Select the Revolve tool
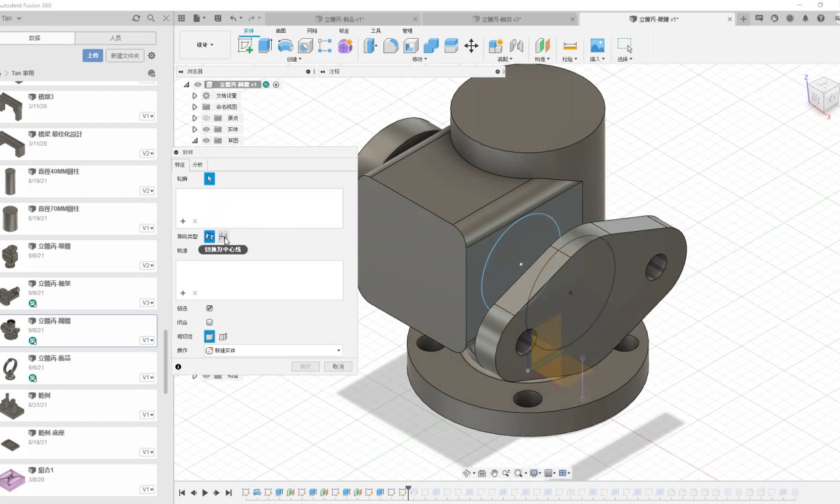This screenshot has height=504, width=840. 285,45
